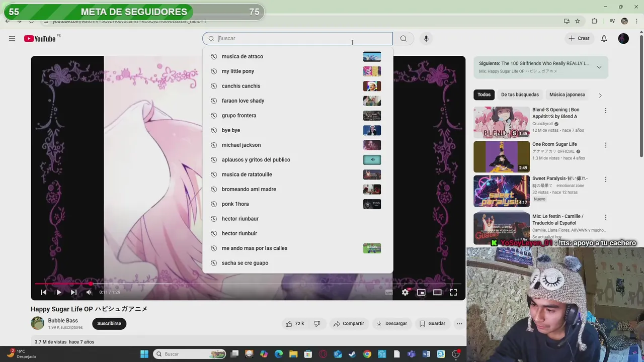Start voice search with the microphone
The height and width of the screenshot is (362, 644).
click(426, 38)
